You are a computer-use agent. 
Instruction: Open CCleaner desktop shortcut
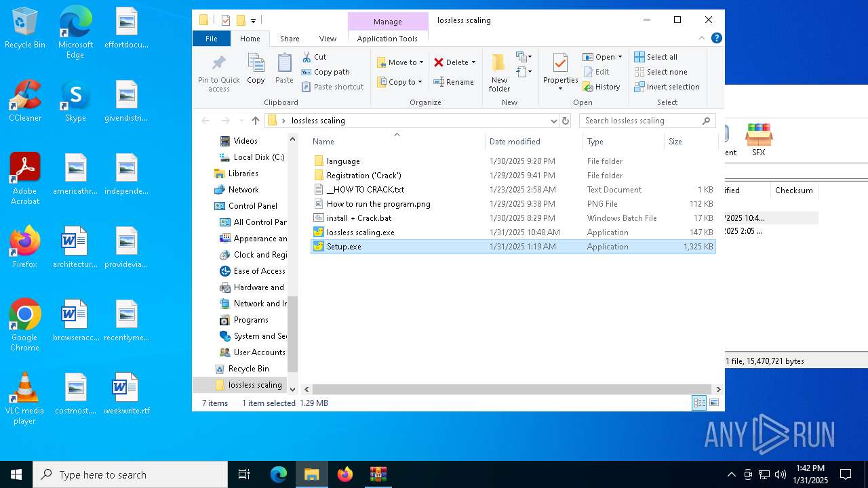tap(25, 101)
